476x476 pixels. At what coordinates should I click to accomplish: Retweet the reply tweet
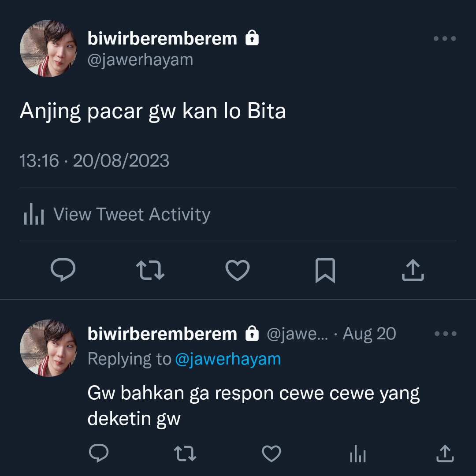tap(185, 453)
